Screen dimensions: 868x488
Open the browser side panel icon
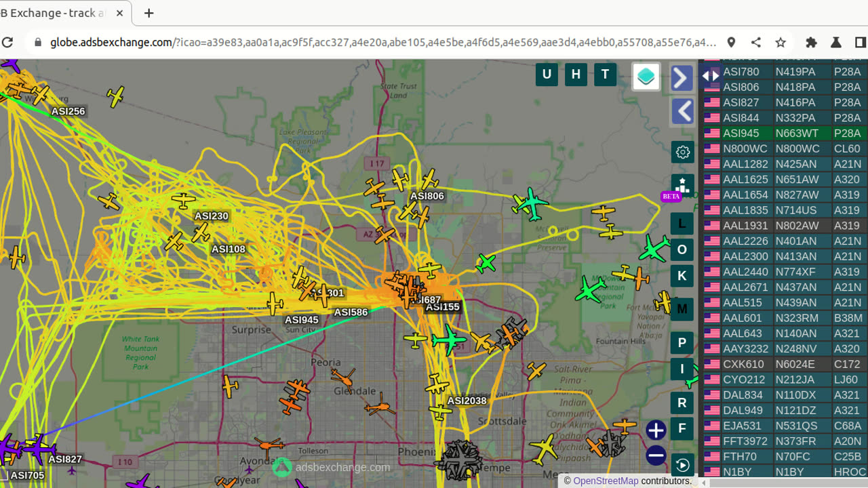[860, 42]
